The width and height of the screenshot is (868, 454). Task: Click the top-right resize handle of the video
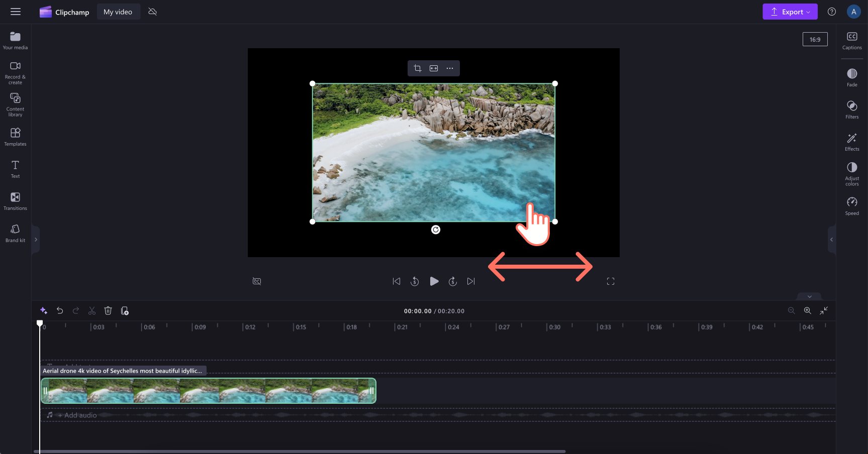pyautogui.click(x=555, y=83)
